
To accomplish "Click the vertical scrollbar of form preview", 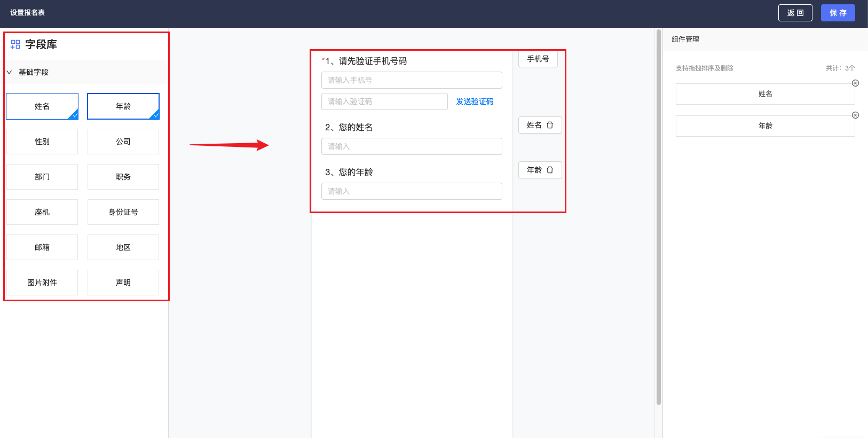I will point(658,214).
